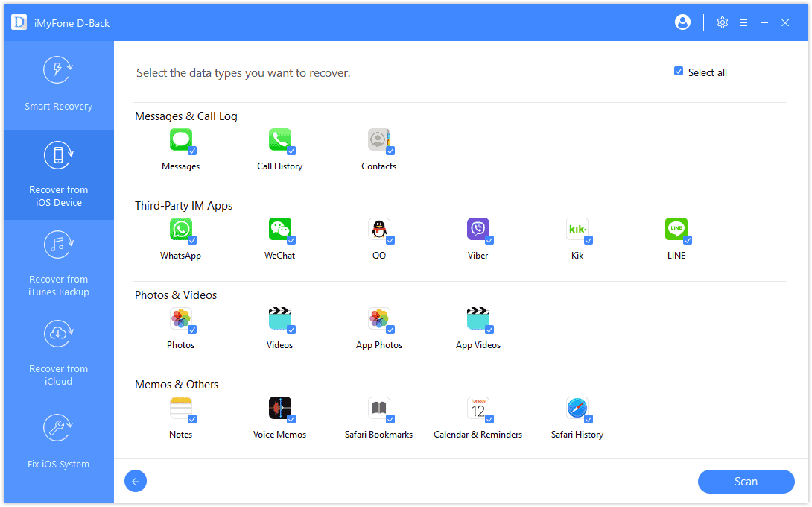Click the Voice Memos icon
The image size is (812, 507).
coord(279,408)
